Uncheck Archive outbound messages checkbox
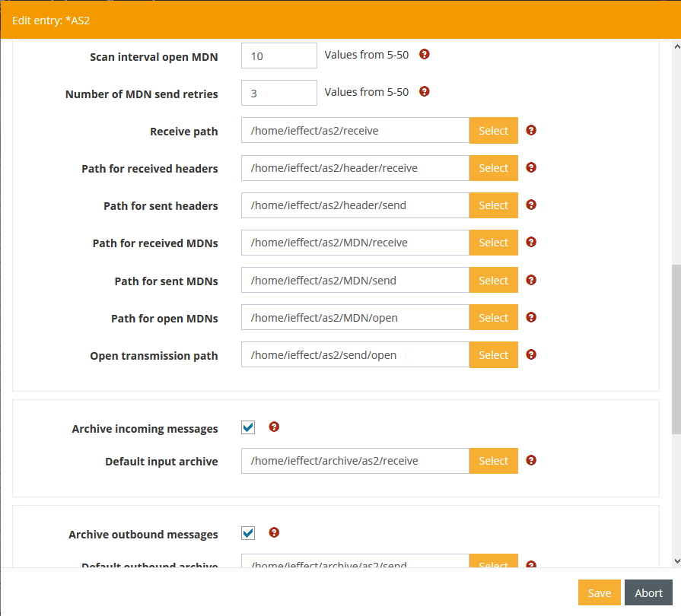The height and width of the screenshot is (616, 681). 248,533
